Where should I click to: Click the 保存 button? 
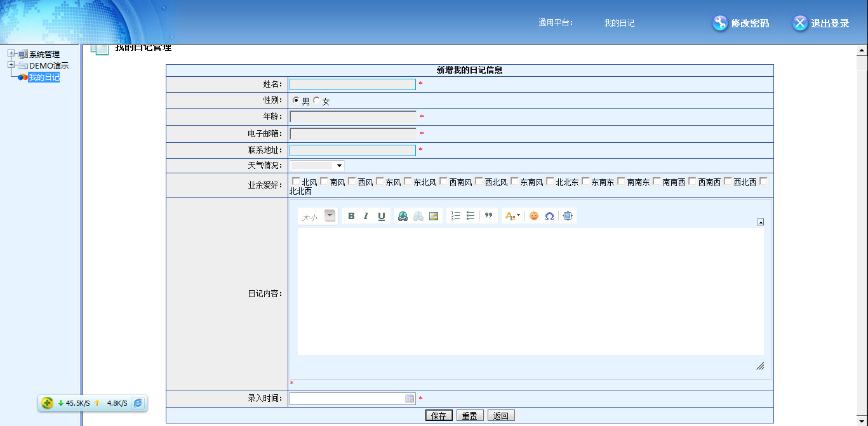point(439,416)
